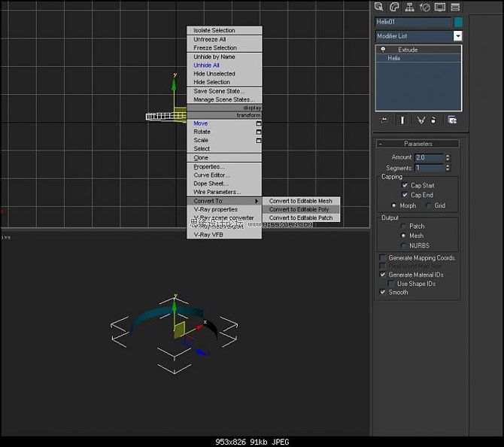Expand the Convert To submenu

click(224, 201)
